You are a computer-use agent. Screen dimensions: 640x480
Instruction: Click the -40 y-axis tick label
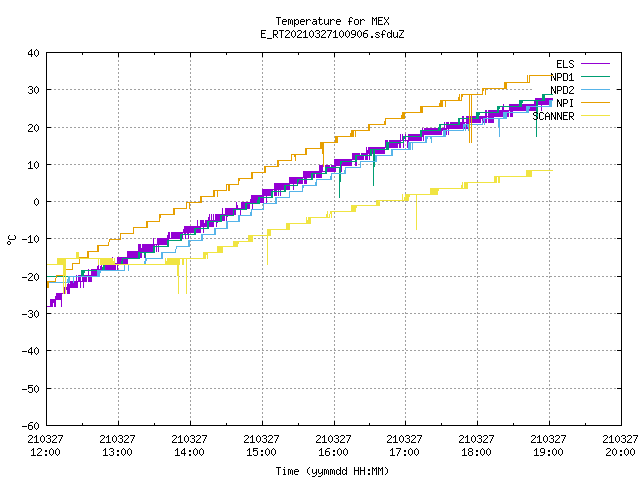31,351
